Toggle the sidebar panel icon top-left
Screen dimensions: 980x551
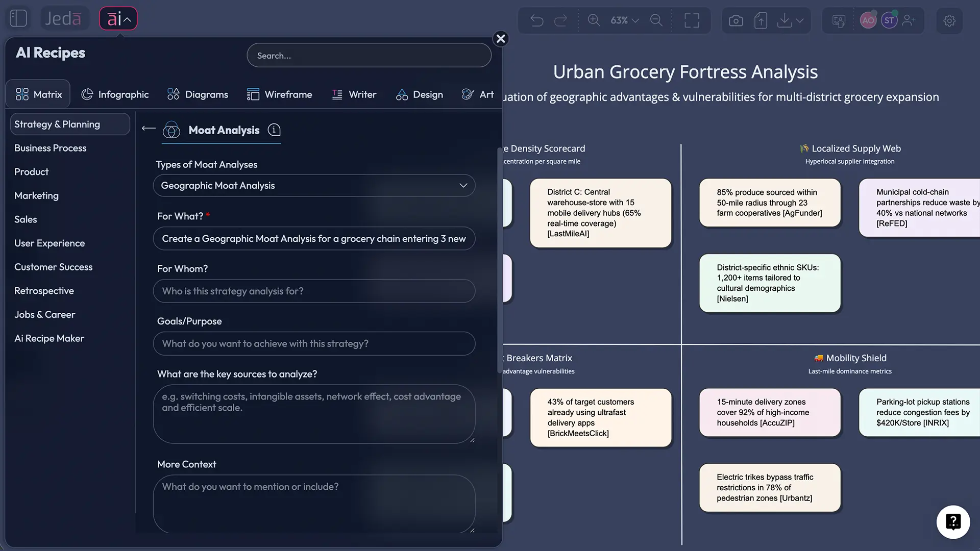pos(18,18)
